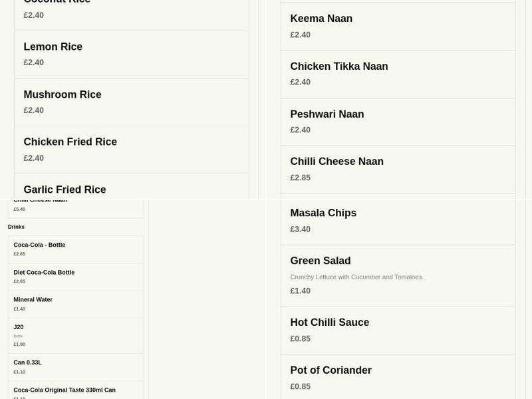
Task: Select the Coconut Rice menu item
Action: 131,8
